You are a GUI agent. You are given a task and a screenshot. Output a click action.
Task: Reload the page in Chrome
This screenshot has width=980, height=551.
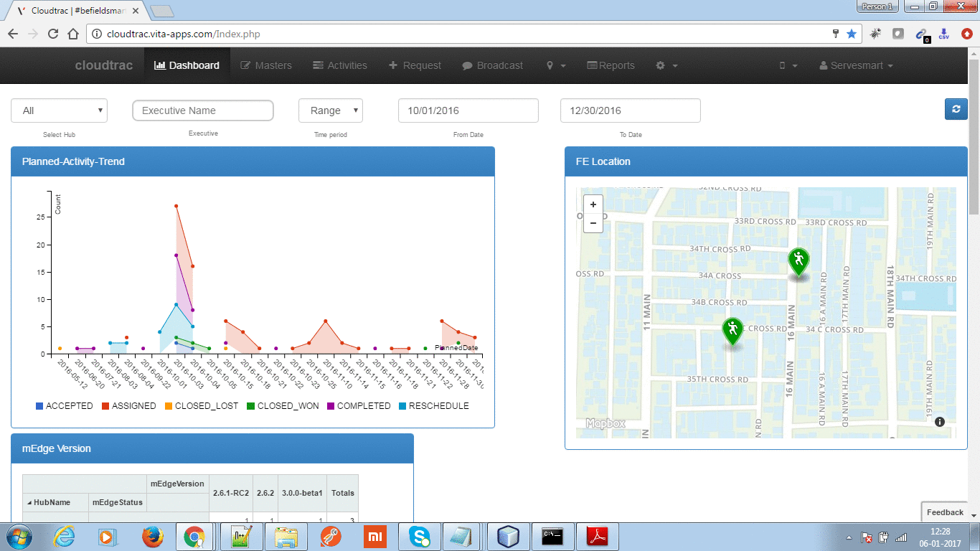tap(52, 34)
